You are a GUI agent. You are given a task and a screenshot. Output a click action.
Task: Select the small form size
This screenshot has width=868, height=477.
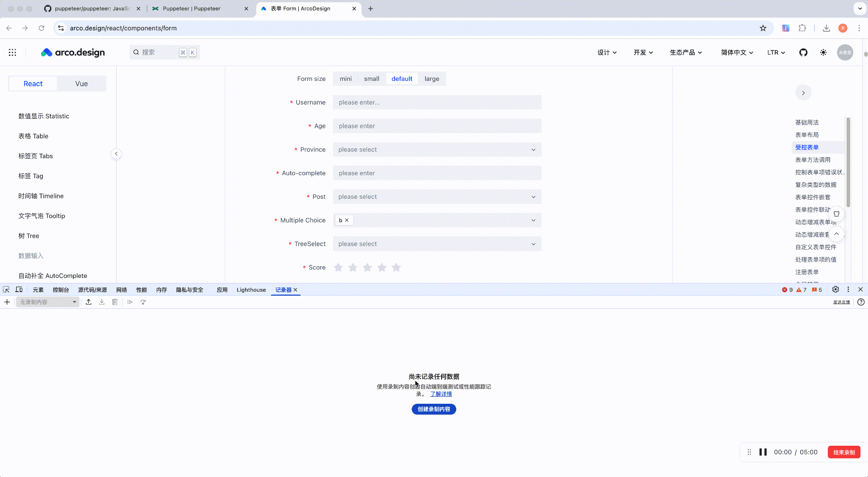pos(371,79)
